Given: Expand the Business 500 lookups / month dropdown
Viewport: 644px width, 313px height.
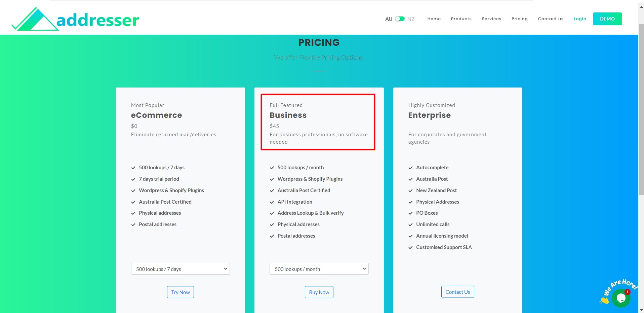Looking at the screenshot, I should point(319,269).
